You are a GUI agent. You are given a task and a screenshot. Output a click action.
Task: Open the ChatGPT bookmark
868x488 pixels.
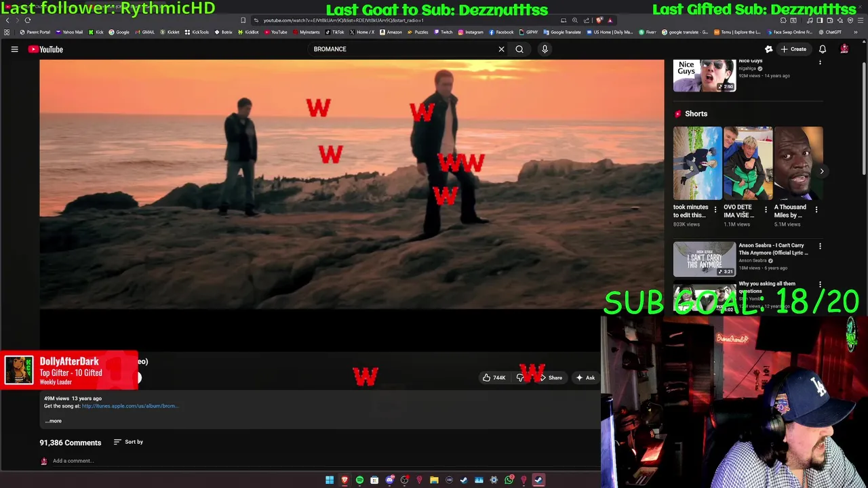pyautogui.click(x=829, y=32)
